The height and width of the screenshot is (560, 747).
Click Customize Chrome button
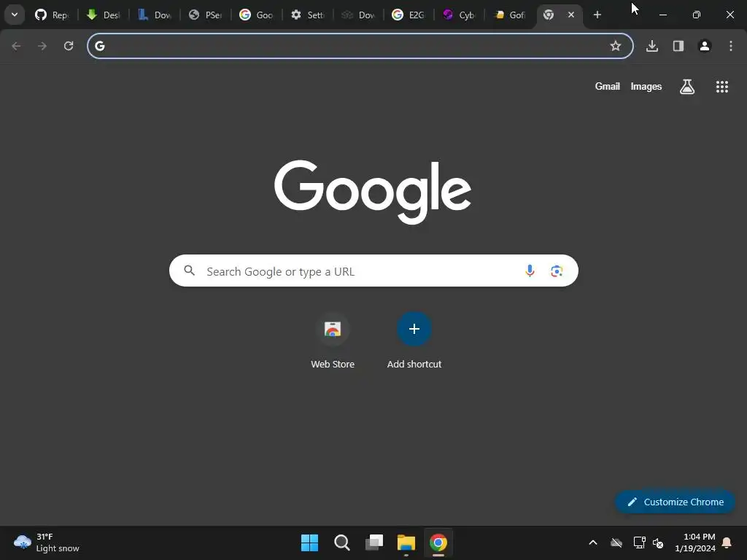675,502
